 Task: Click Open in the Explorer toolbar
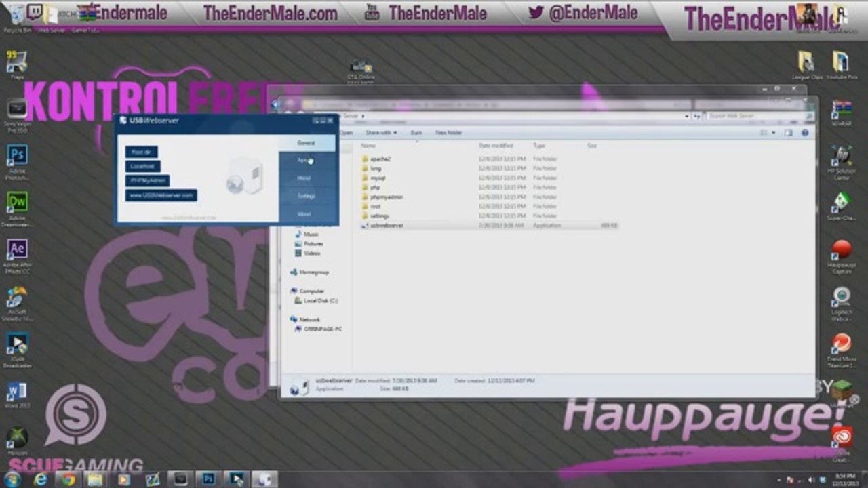347,133
